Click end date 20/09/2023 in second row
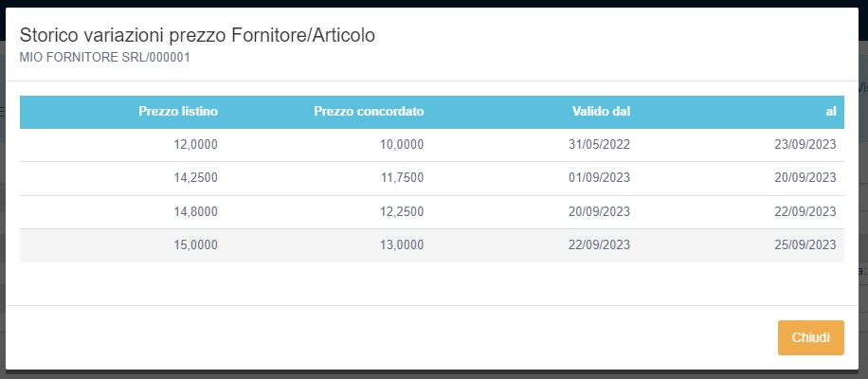 (805, 178)
